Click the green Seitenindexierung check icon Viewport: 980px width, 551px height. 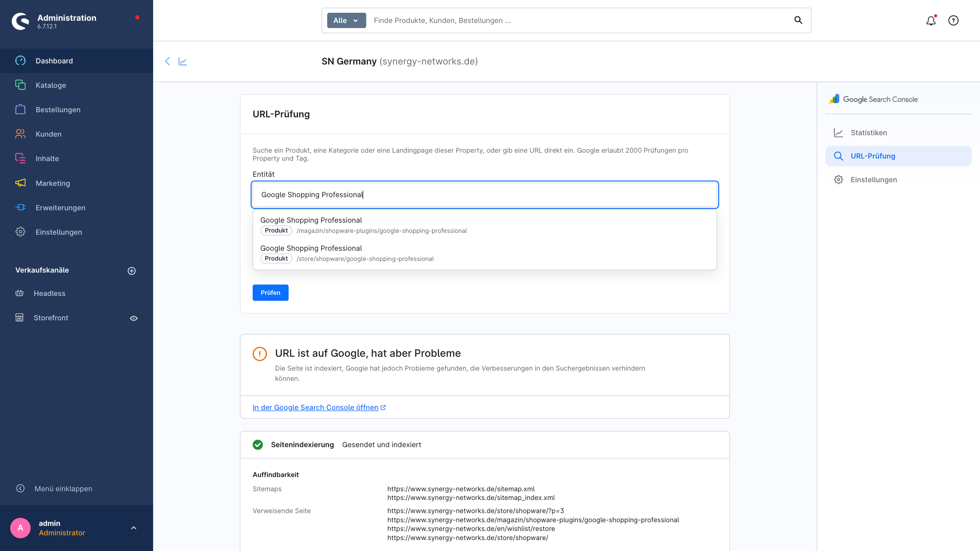(x=258, y=445)
